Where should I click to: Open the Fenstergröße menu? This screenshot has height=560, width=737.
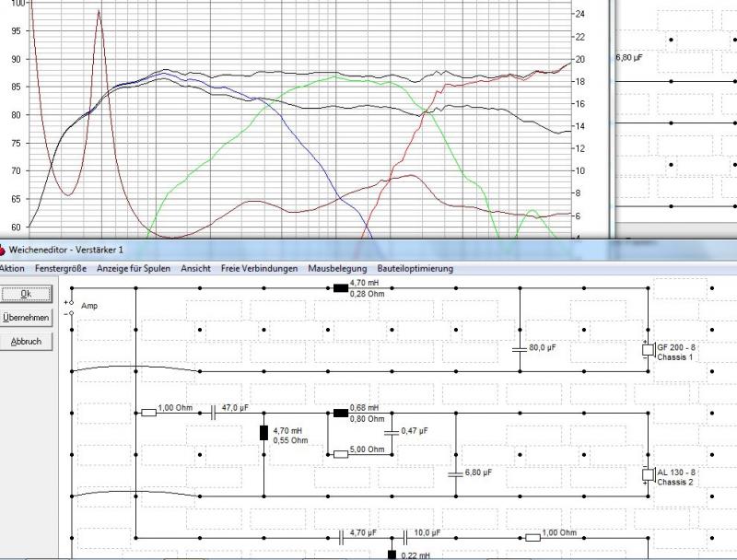coord(61,269)
